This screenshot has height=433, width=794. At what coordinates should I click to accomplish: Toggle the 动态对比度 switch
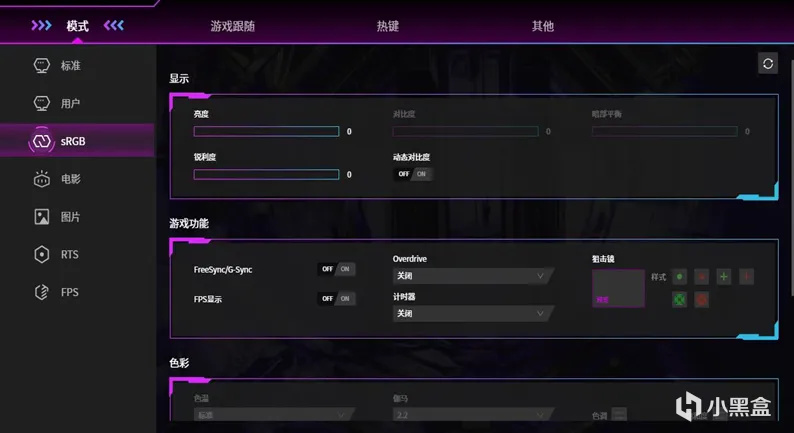click(x=413, y=174)
